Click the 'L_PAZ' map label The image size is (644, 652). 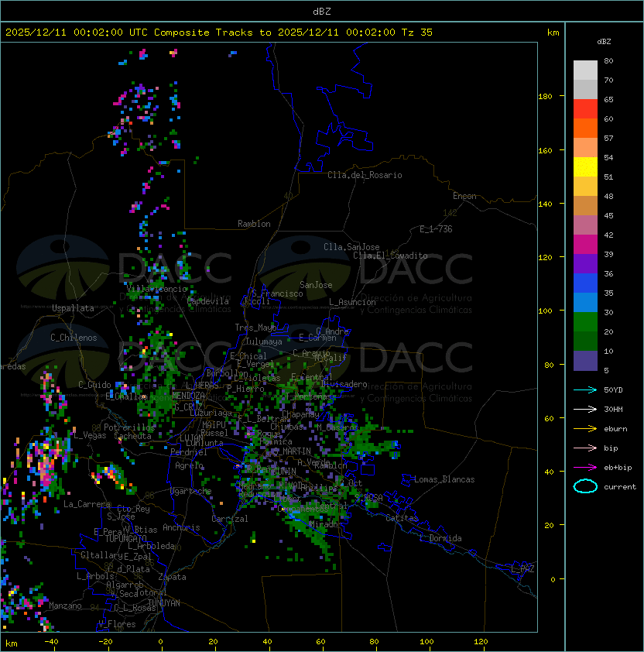pyautogui.click(x=522, y=569)
